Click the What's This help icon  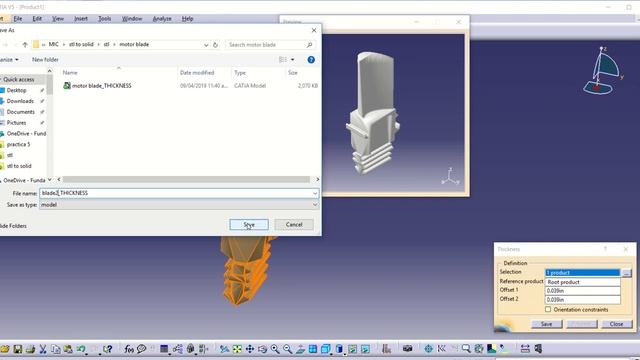[108, 349]
